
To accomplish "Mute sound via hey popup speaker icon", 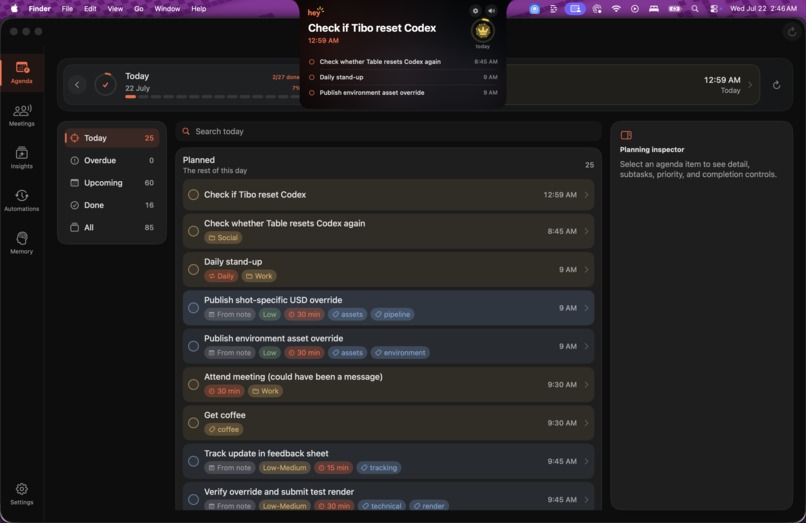I will tap(491, 11).
